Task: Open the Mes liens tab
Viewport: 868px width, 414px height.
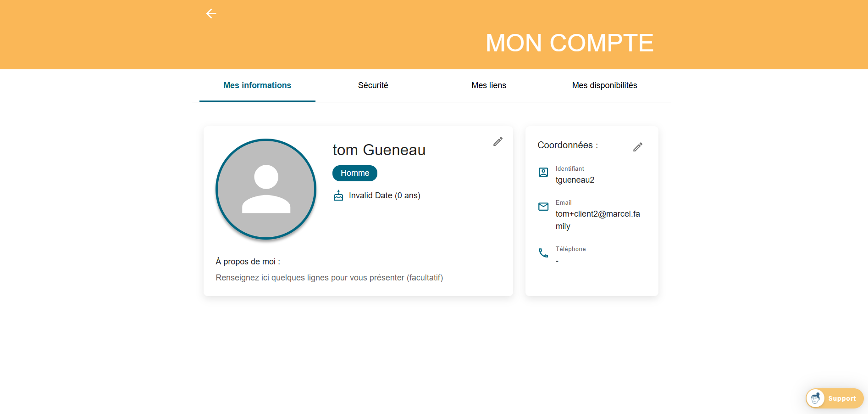Action: 489,85
